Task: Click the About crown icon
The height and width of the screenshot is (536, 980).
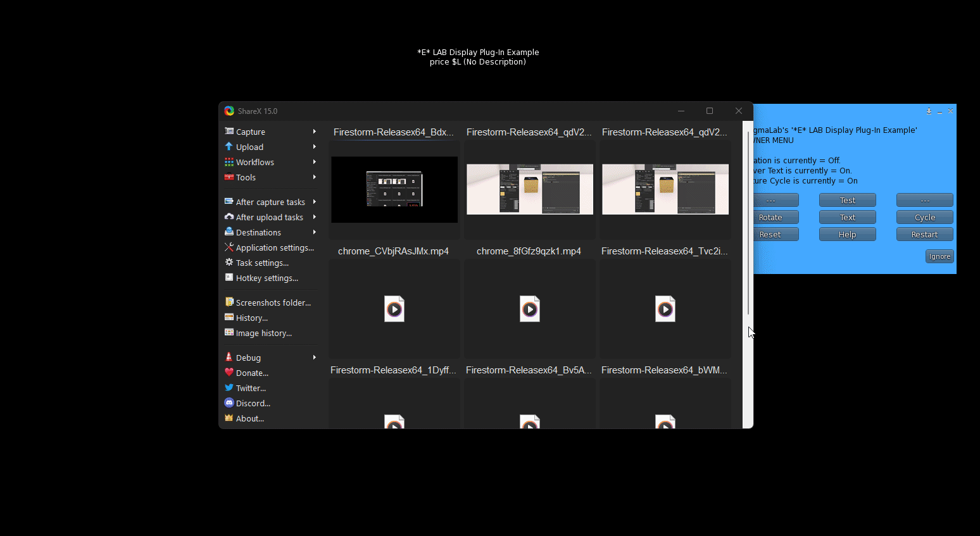Action: pyautogui.click(x=229, y=418)
